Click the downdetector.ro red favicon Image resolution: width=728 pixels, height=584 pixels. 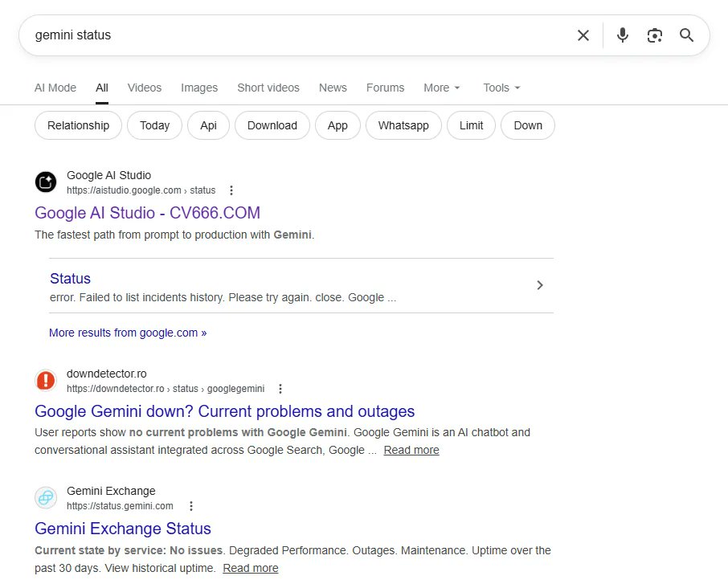pos(46,381)
